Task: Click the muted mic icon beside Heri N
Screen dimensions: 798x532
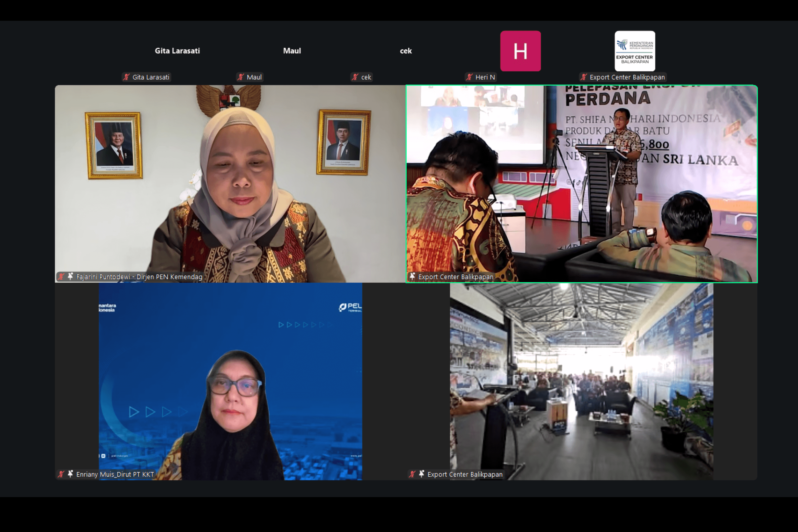Action: [470, 77]
